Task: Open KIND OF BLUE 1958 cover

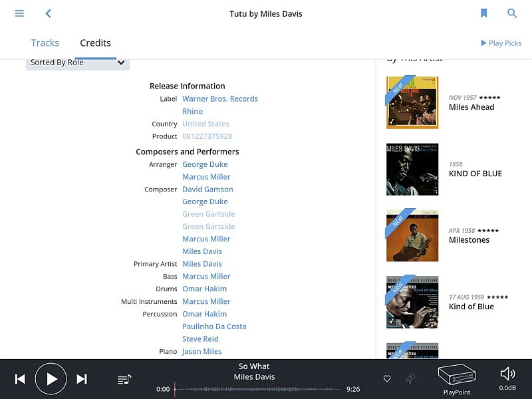Action: [412, 169]
